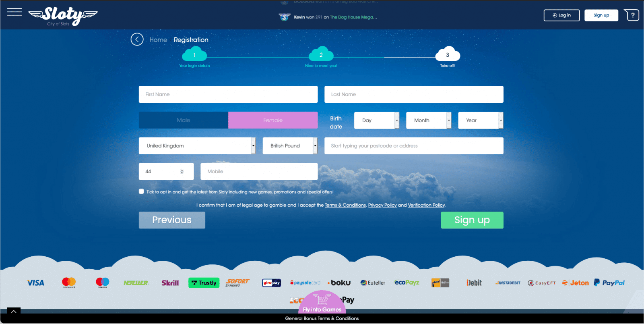The height and width of the screenshot is (324, 644).
Task: Open the birth Month dropdown
Action: pos(429,120)
